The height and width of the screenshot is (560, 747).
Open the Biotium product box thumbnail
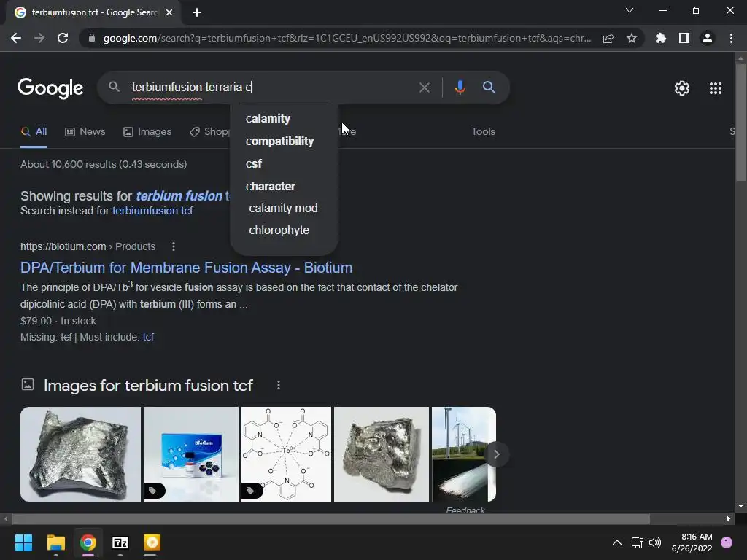(191, 454)
